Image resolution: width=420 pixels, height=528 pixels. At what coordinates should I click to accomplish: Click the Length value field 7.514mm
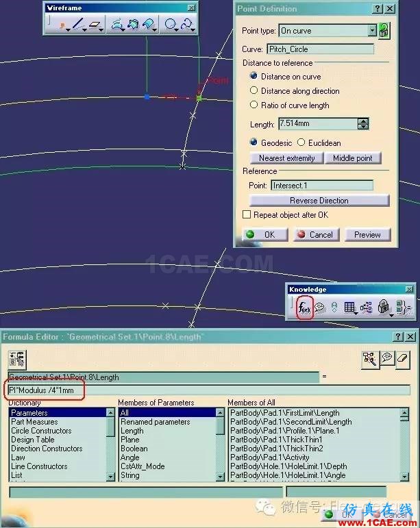point(318,123)
